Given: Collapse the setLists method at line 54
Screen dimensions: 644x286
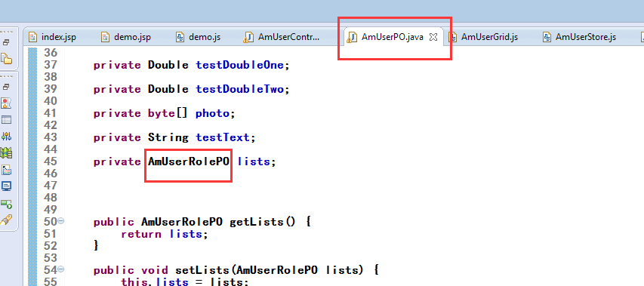Looking at the screenshot, I should (61, 269).
